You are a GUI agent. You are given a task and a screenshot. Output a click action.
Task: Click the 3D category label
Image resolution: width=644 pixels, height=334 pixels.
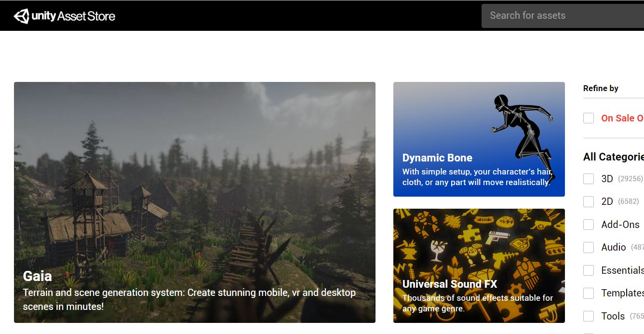(x=607, y=179)
